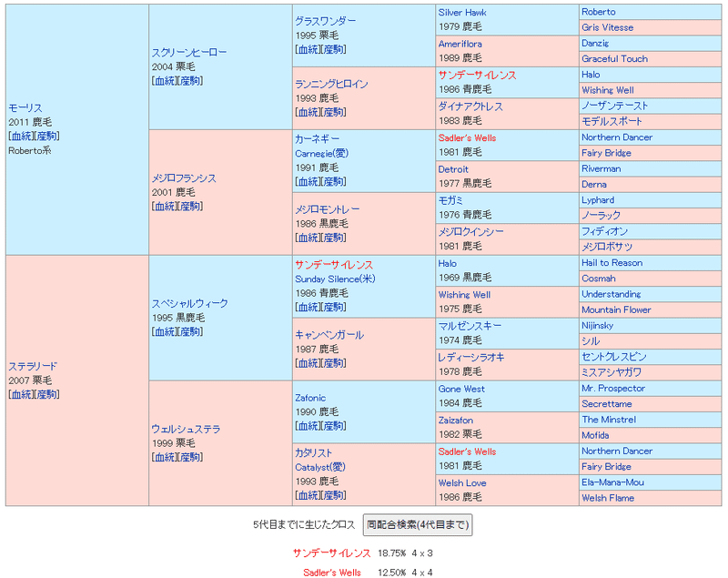
Task: Click 血統 link under Catalyst(愛)
Action: tap(308, 495)
